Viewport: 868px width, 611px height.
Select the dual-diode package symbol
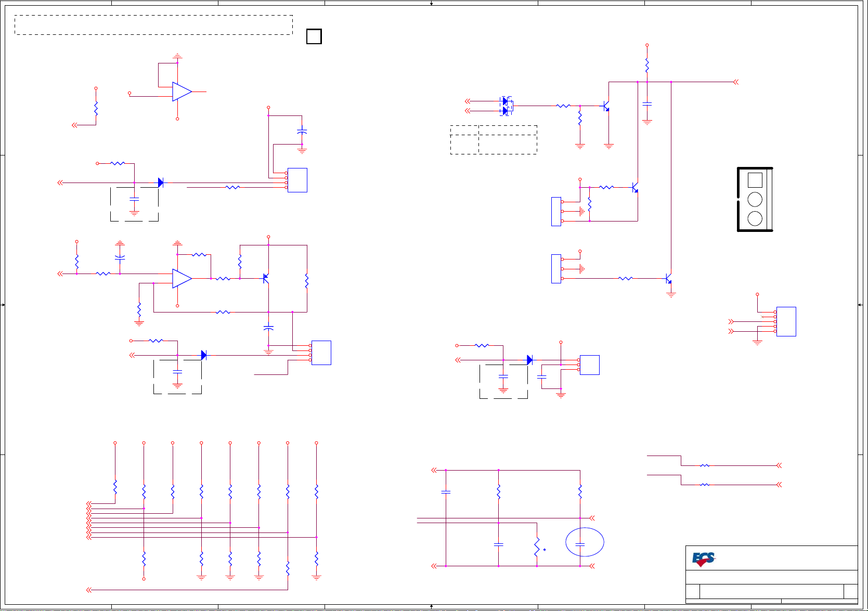click(x=507, y=106)
